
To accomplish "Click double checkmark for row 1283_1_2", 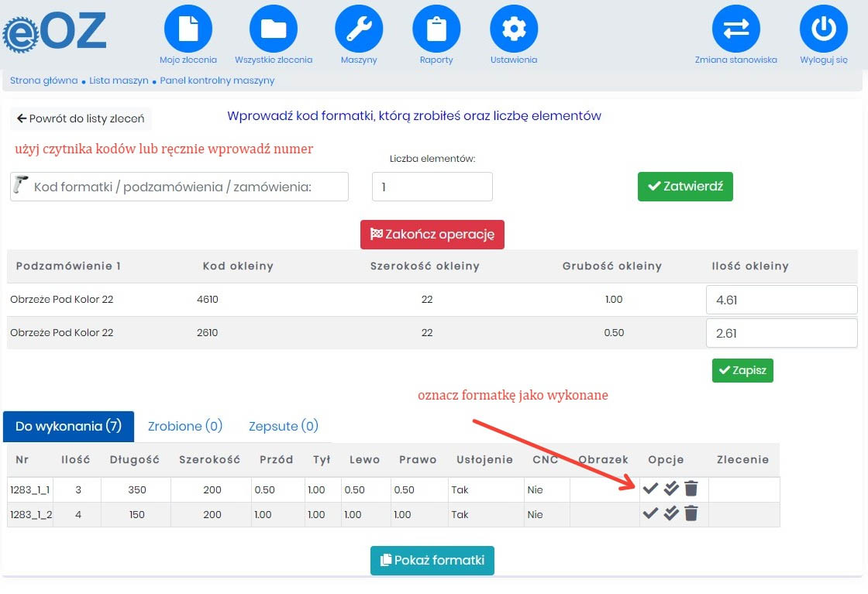I will coord(671,513).
